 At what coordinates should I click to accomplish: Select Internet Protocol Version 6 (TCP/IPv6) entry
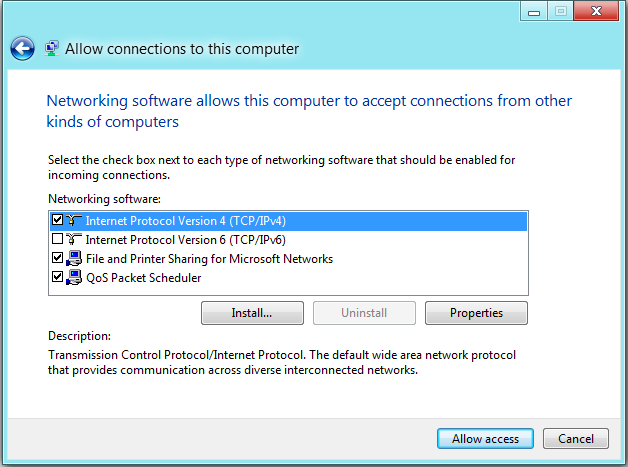point(185,240)
